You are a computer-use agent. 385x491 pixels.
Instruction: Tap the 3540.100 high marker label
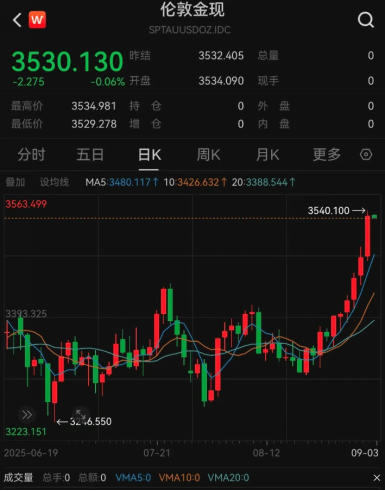328,211
